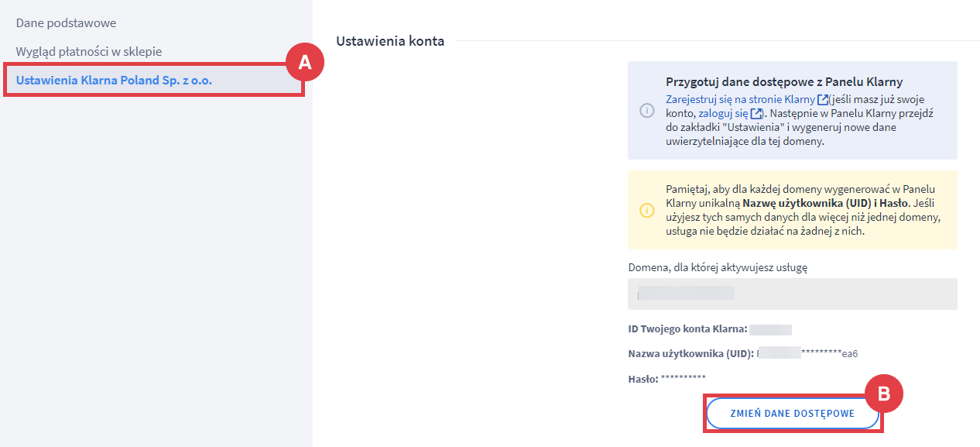Follow the 'Zarejestruj się na stronie Klarny' link
The width and height of the screenshot is (980, 447).
pyautogui.click(x=740, y=99)
